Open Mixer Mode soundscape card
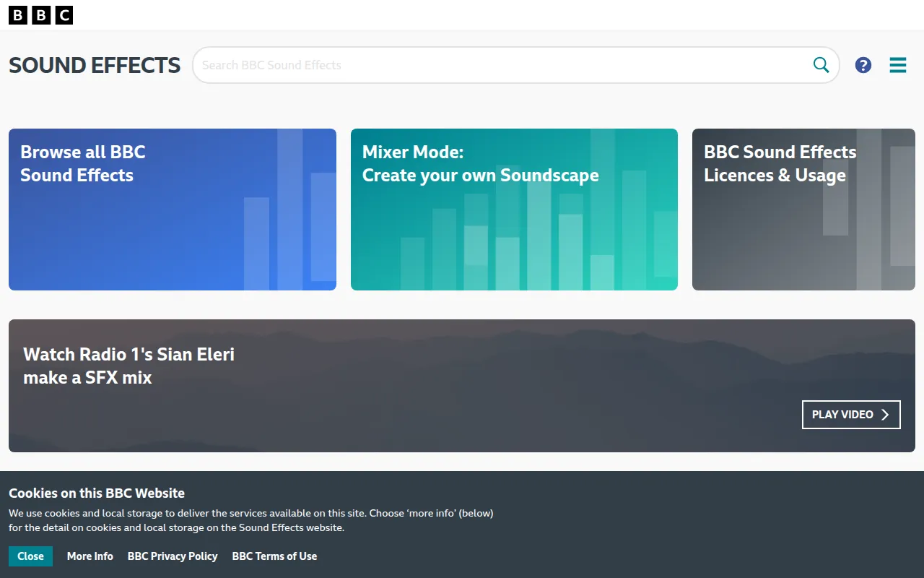The width and height of the screenshot is (924, 578). click(x=514, y=210)
